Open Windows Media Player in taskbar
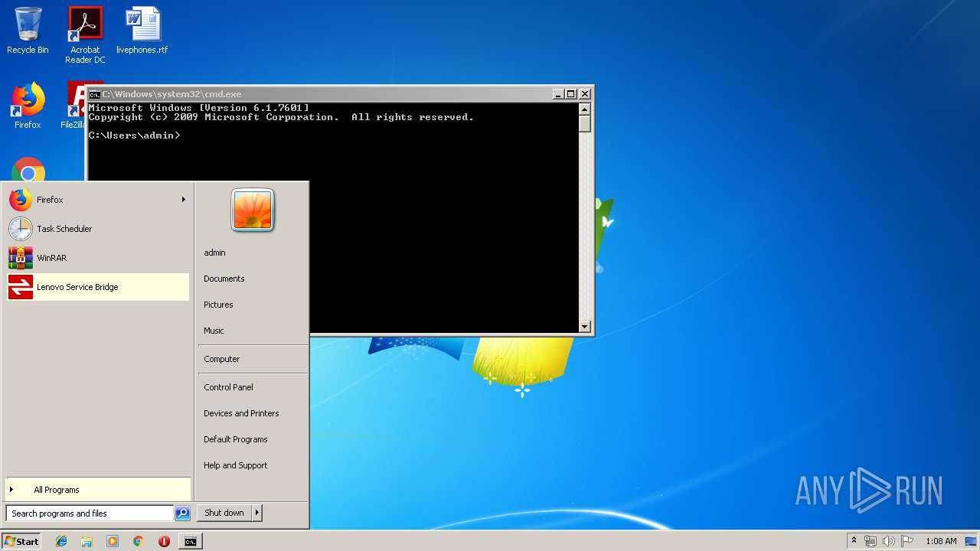The height and width of the screenshot is (551, 980). pos(113,541)
